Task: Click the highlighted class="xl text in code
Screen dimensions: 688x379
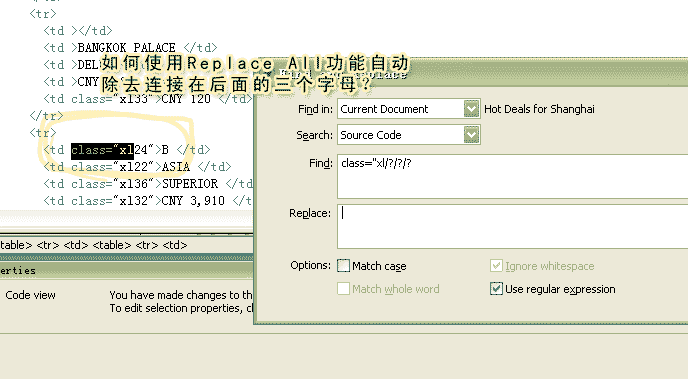Action: pyautogui.click(x=102, y=150)
